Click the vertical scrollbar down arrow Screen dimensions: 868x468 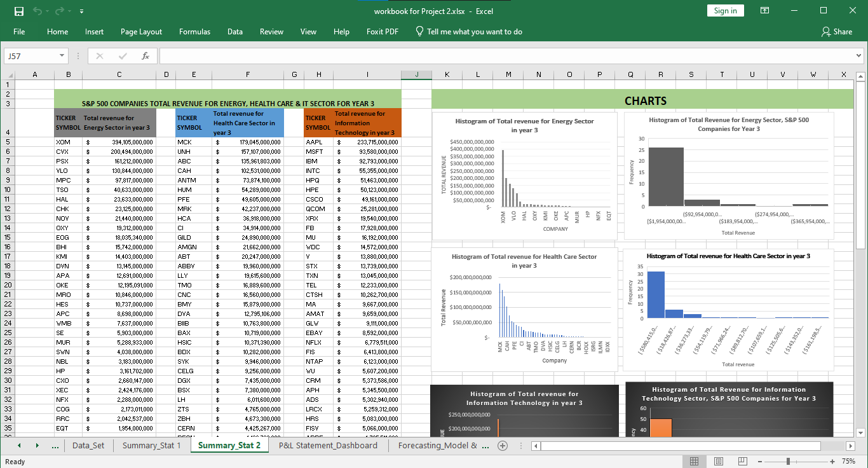861,433
